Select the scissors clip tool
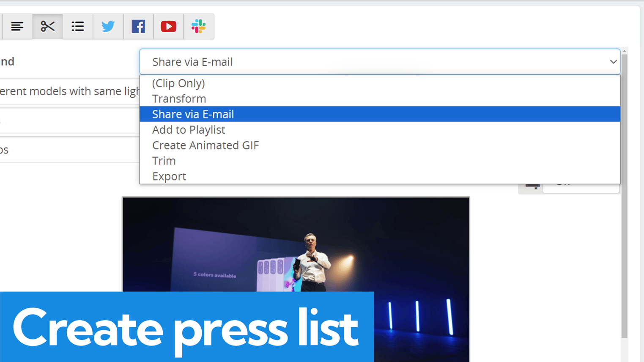The image size is (644, 362). (47, 27)
